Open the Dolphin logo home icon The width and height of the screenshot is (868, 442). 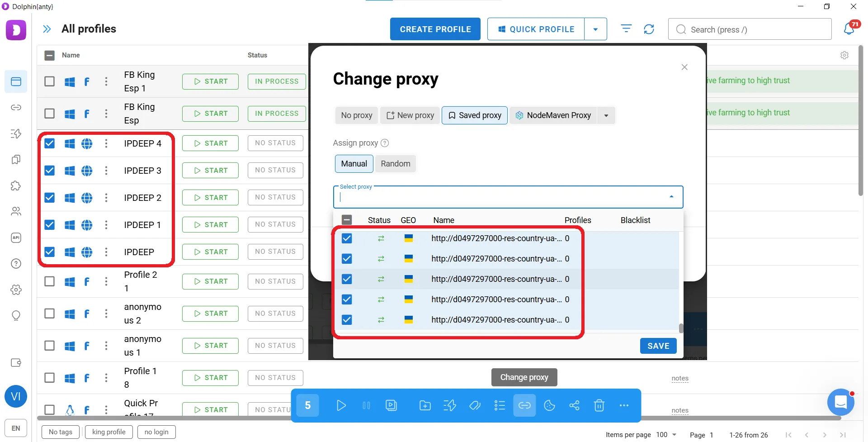(16, 30)
